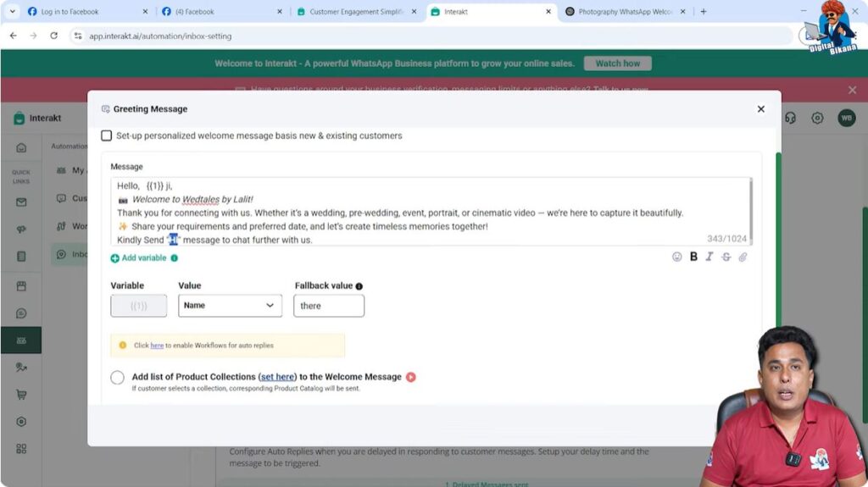
Task: Apply bold formatting to message text
Action: tap(693, 257)
